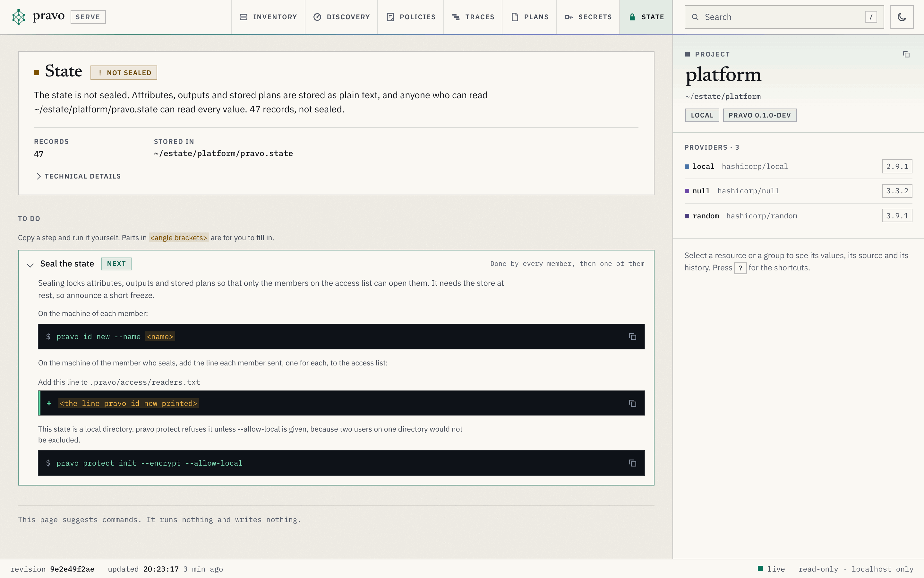
Task: Click the <name> placeholder in command
Action: (x=160, y=337)
